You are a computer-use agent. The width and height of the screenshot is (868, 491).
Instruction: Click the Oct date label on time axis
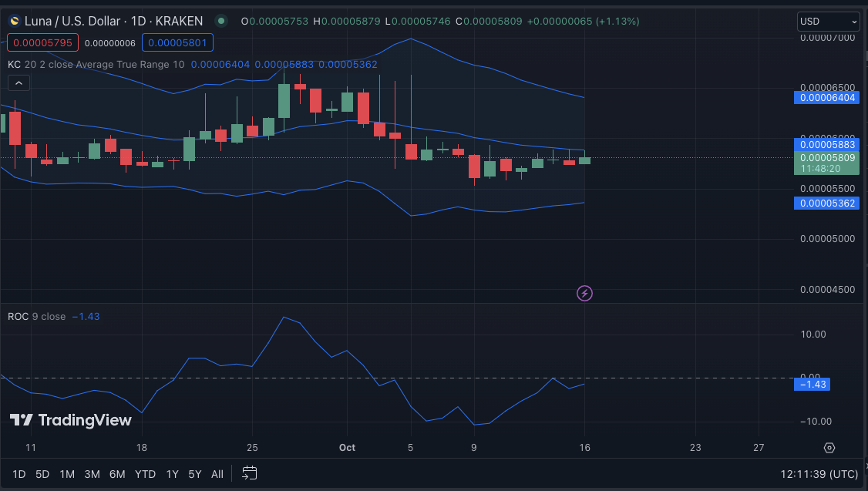coord(347,447)
